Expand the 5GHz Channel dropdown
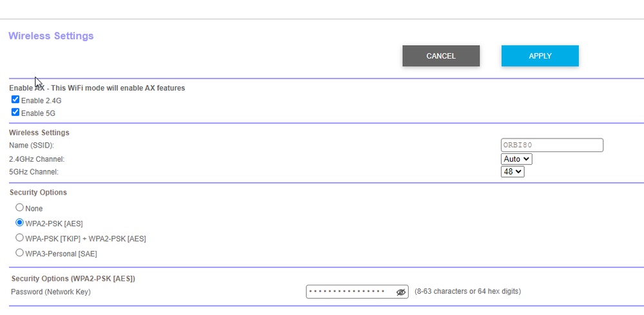Screen dimensions: 644x315 click(512, 172)
